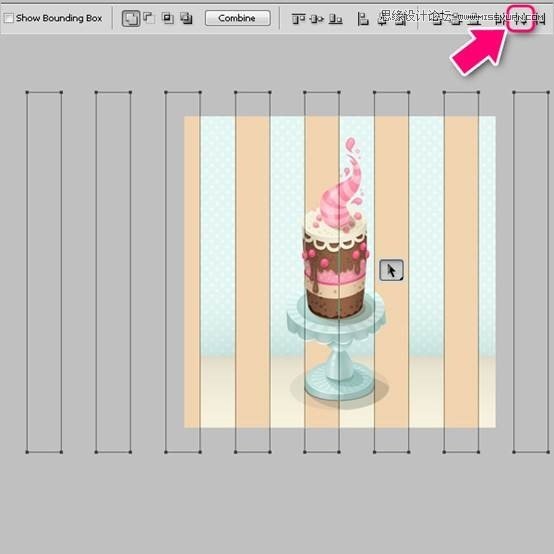This screenshot has height=554, width=554.
Task: Click the first leftmost rectangle path
Action: (44, 272)
